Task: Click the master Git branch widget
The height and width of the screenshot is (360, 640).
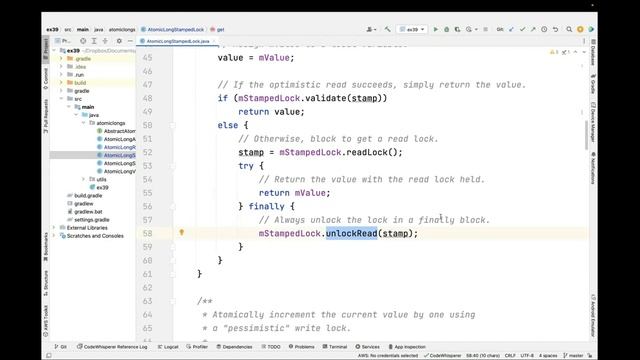Action: [573, 356]
